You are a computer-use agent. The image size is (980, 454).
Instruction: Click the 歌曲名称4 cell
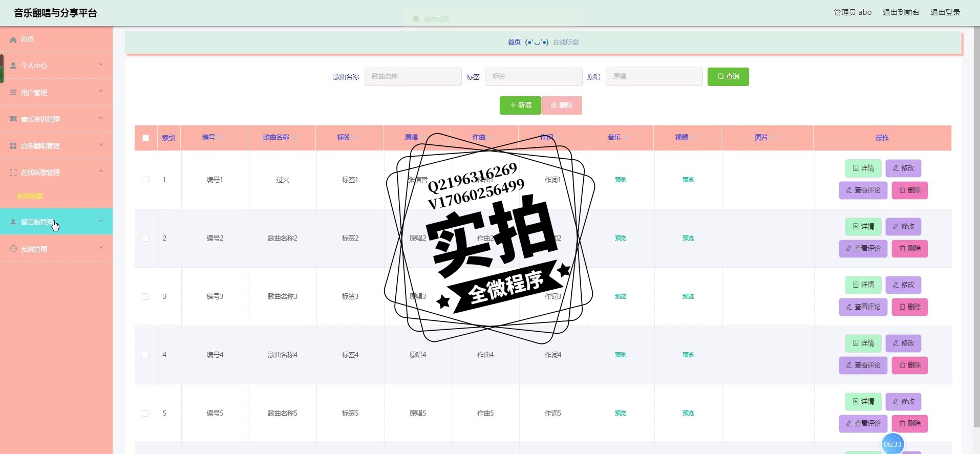(283, 355)
